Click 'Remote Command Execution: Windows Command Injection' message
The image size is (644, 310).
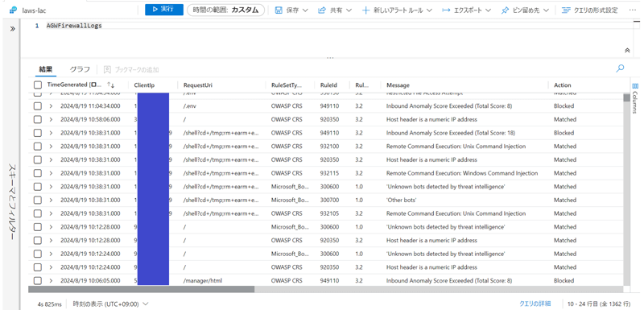coord(462,173)
